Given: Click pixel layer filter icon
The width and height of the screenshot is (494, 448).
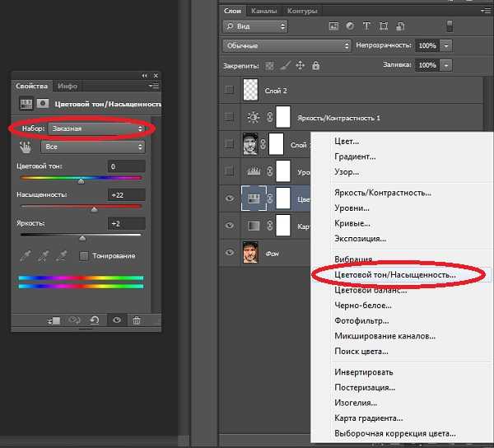Looking at the screenshot, I should pos(333,26).
